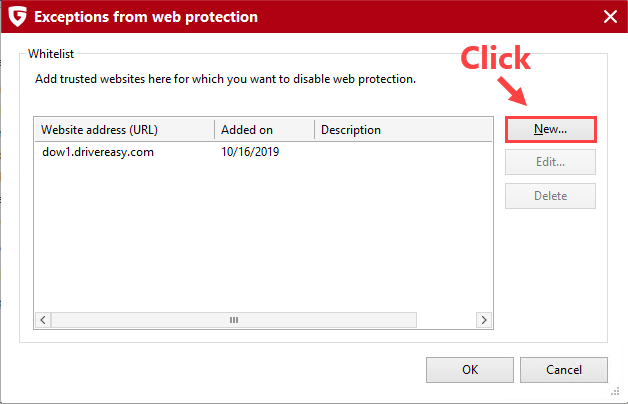Click the right scroll arrow of the list

coord(484,320)
